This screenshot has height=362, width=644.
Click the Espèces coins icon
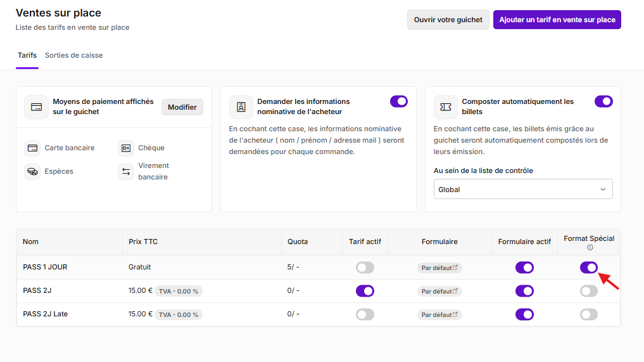coord(32,172)
